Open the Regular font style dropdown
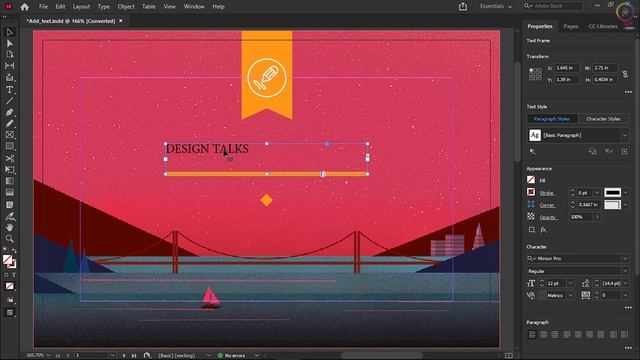Viewport: 640px width, 360px height. pyautogui.click(x=625, y=271)
